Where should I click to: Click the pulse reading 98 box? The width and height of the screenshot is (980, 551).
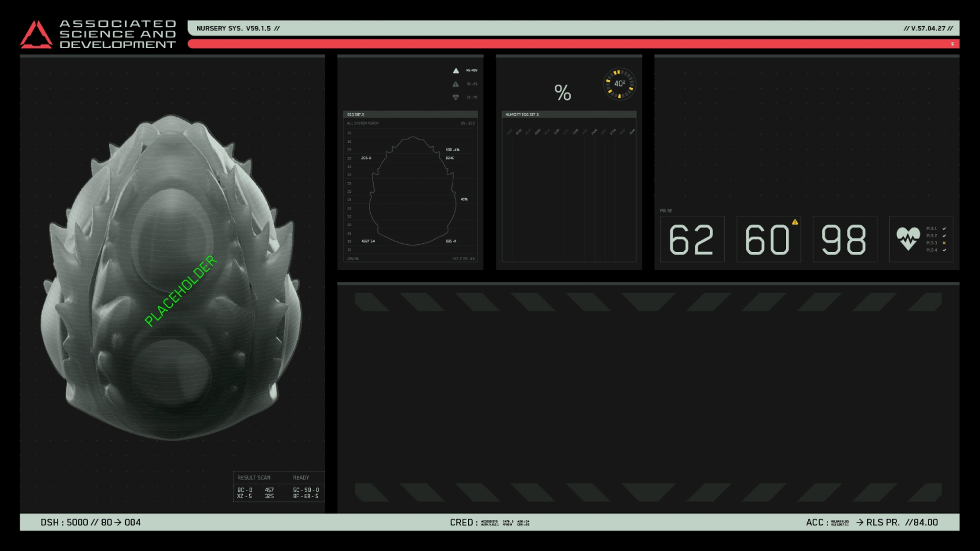point(844,240)
